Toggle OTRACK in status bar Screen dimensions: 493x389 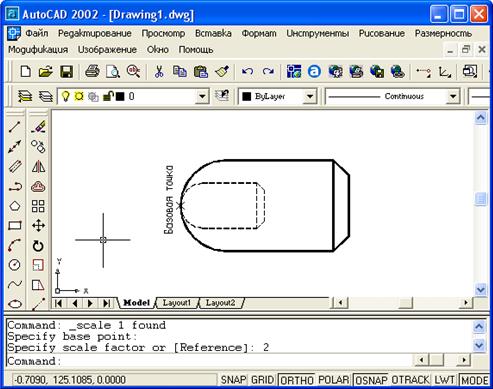(410, 380)
